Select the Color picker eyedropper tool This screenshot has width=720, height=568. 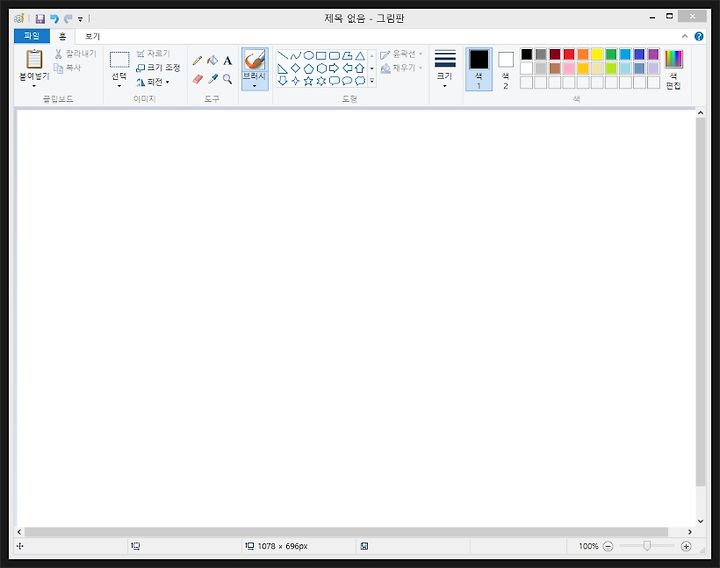(213, 79)
